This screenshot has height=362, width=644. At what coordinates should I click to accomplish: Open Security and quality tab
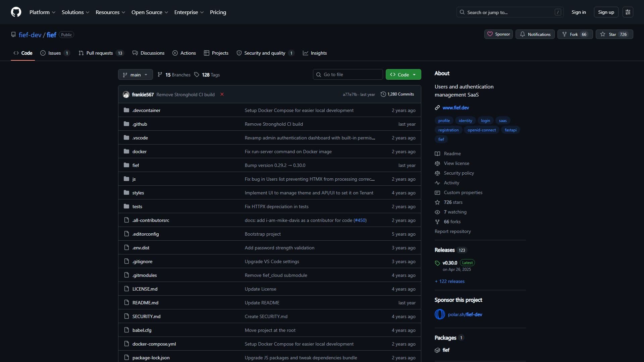[x=265, y=53]
